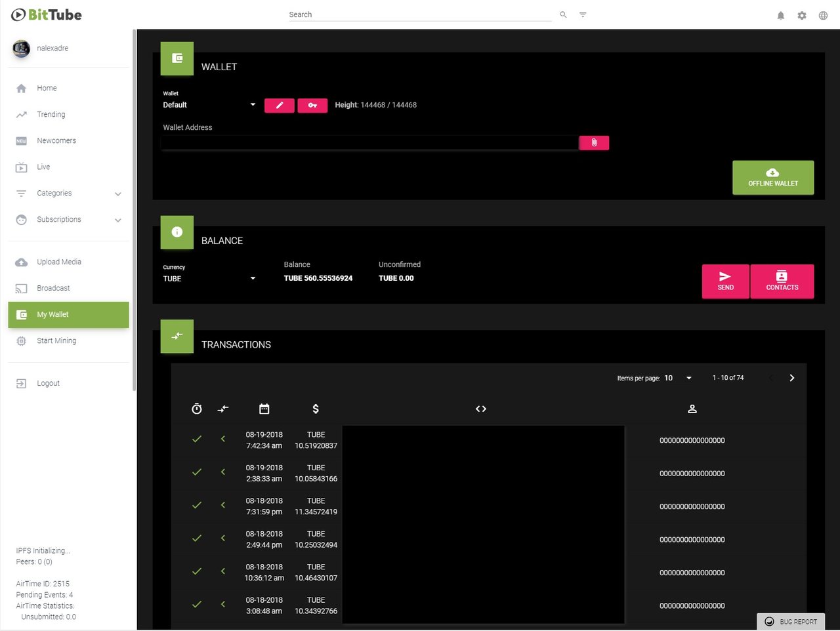Screen dimensions: 840x631
Task: Copy wallet address with the clipboard button
Action: point(594,142)
